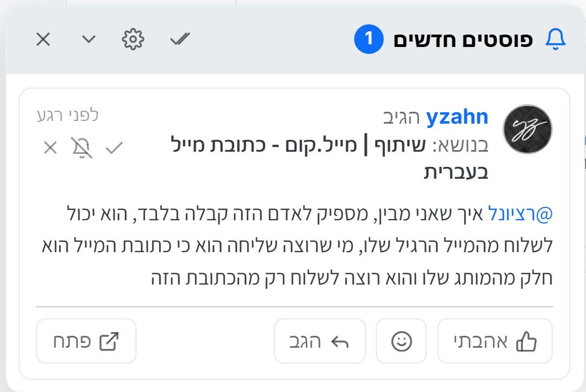Collapse the new posts panel with chevron
Screen dimensions: 586x392
click(x=89, y=39)
